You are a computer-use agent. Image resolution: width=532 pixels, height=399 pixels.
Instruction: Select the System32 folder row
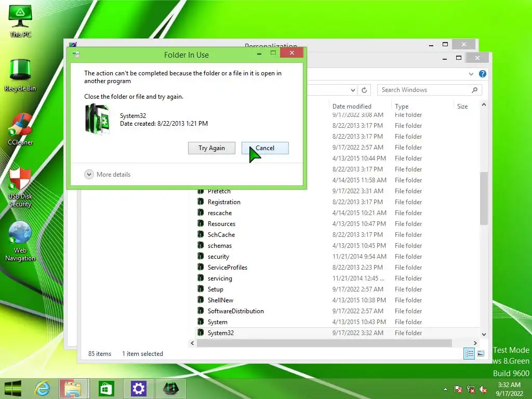338,333
